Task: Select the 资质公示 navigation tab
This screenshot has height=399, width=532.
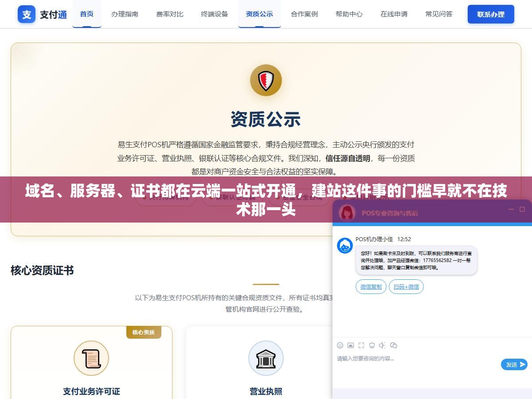Action: (x=259, y=14)
